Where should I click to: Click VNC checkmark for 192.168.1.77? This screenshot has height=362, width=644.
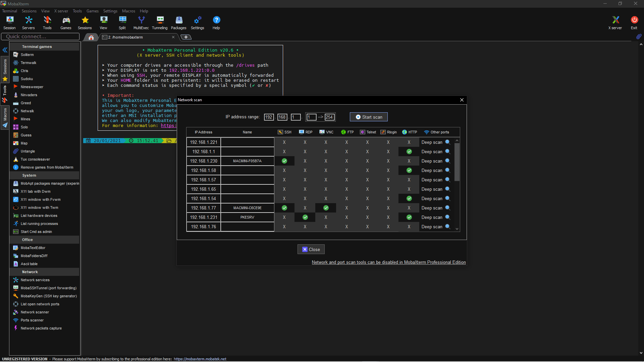tap(326, 208)
